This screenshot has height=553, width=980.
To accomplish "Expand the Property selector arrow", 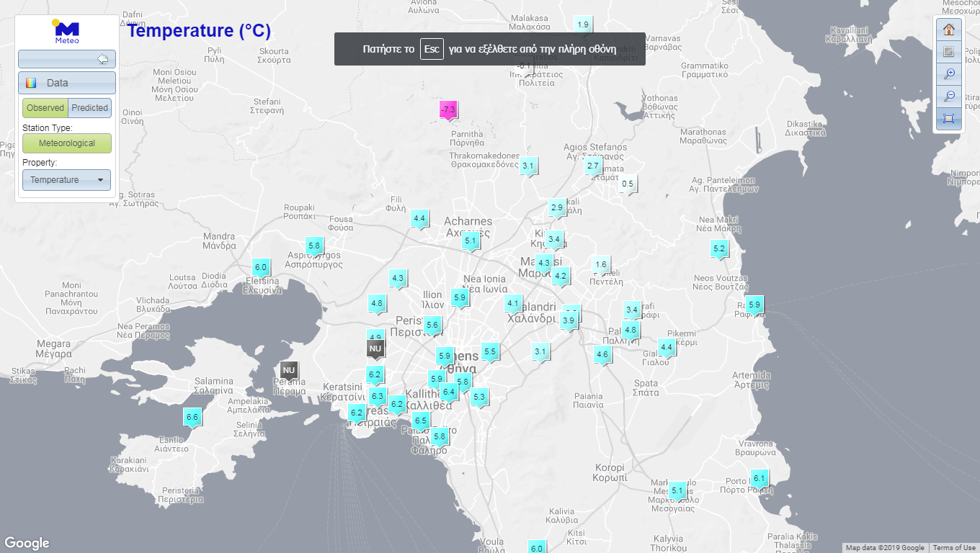I will 101,180.
